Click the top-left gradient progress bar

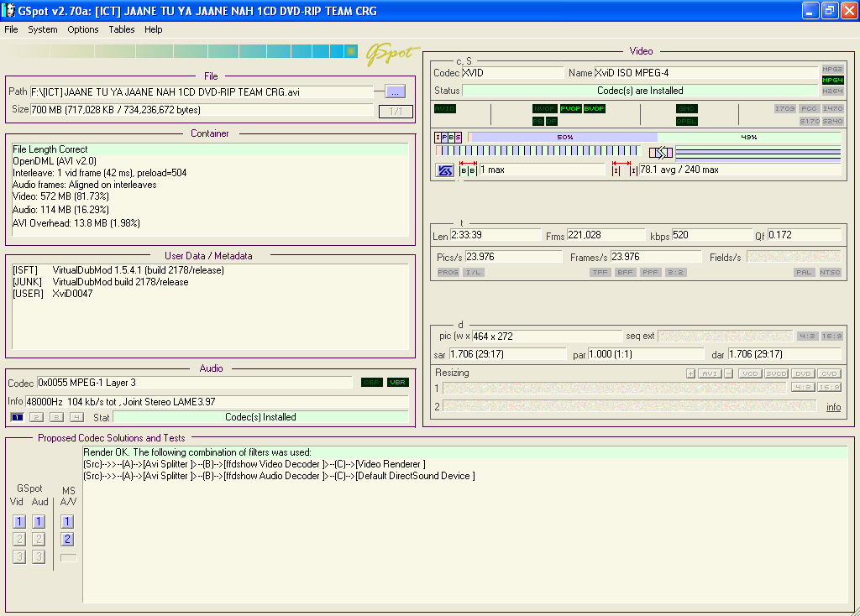tap(182, 51)
